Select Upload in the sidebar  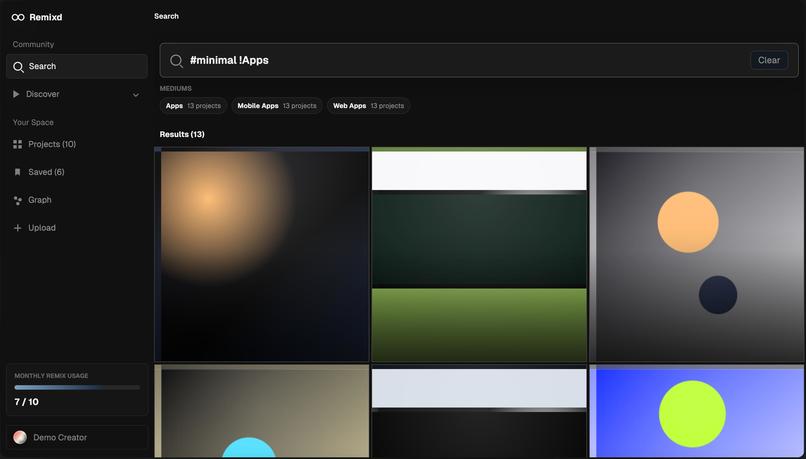point(77,228)
